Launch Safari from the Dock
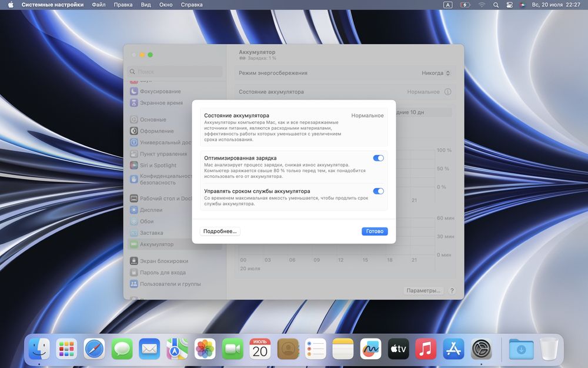This screenshot has width=588, height=368. click(95, 349)
